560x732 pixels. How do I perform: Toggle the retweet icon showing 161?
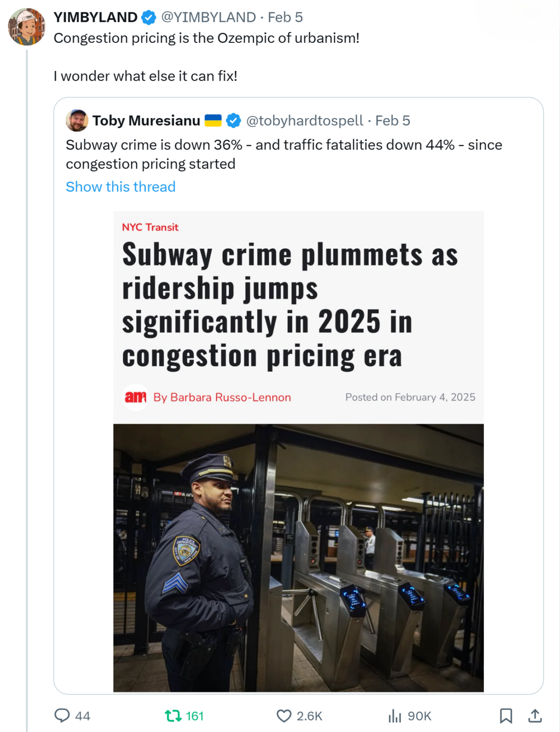click(173, 715)
